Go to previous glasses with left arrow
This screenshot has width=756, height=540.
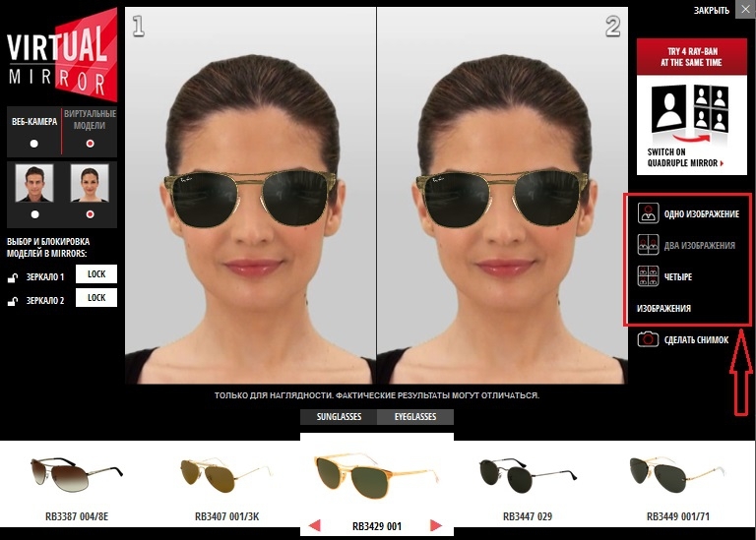314,526
